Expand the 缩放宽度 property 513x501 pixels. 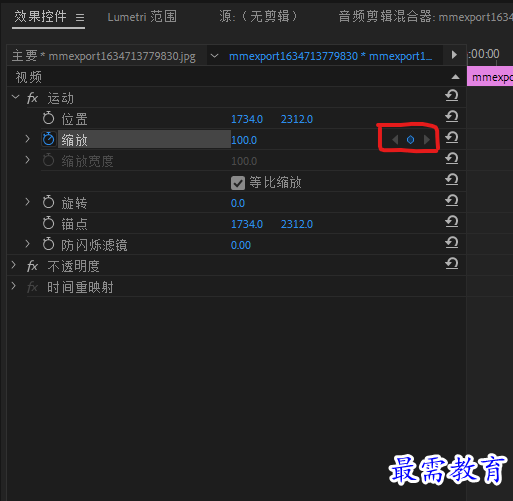(28, 160)
